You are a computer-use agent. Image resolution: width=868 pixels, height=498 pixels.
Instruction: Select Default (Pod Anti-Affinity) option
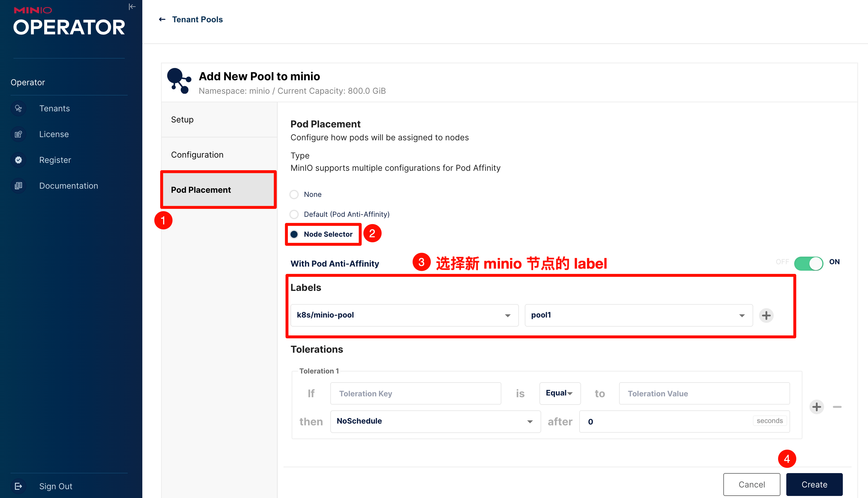click(x=294, y=214)
